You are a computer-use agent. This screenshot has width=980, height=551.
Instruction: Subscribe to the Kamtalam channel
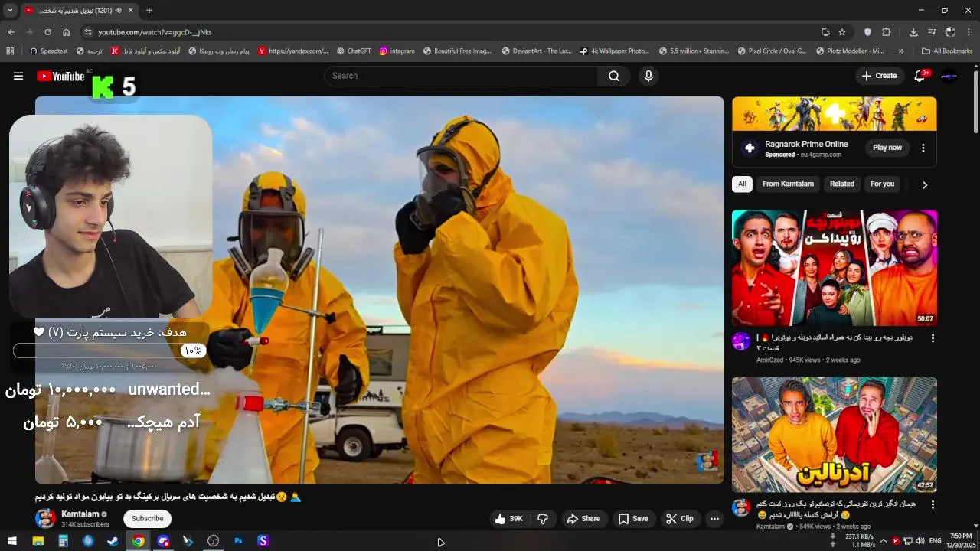click(x=147, y=518)
